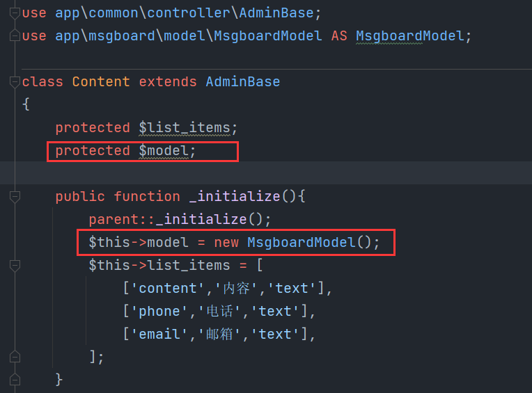The image size is (532, 393).
Task: Click the AdminBase class name after extends
Action: 242,81
